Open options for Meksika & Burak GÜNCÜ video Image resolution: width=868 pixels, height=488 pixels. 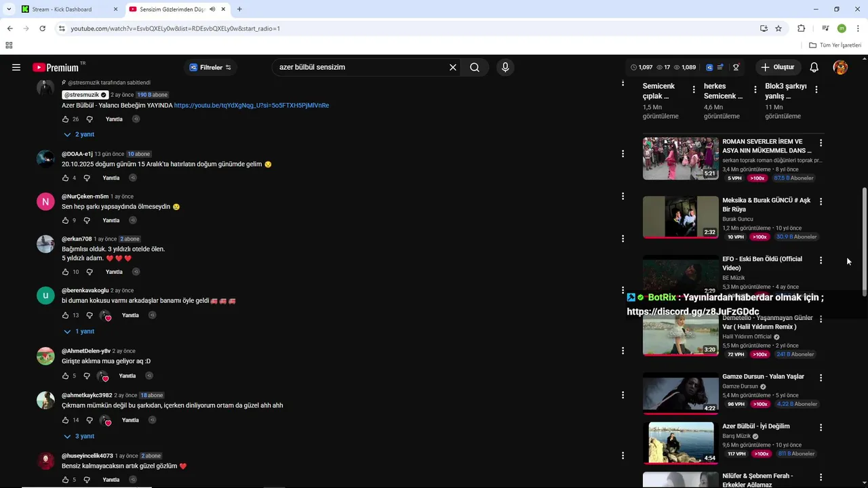(x=821, y=201)
